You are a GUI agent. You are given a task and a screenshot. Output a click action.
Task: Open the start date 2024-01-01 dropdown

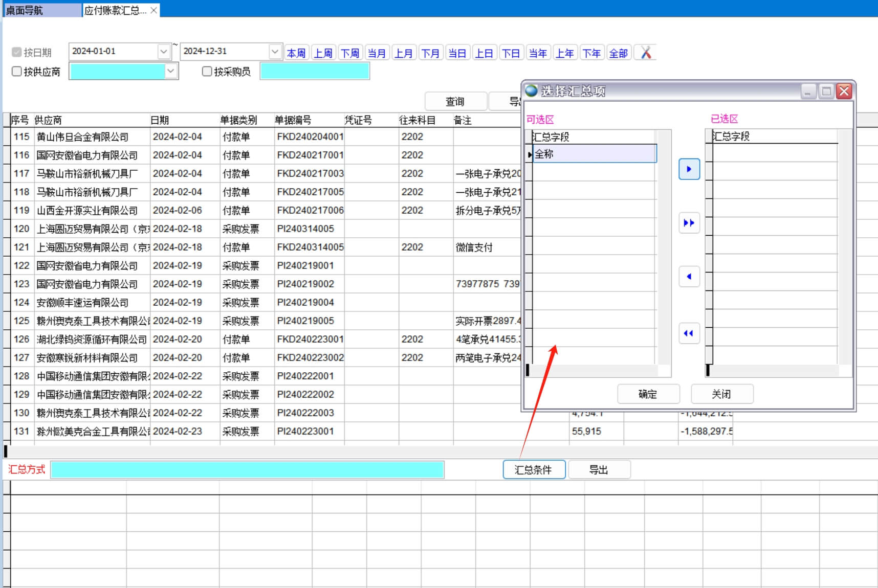[x=164, y=52]
